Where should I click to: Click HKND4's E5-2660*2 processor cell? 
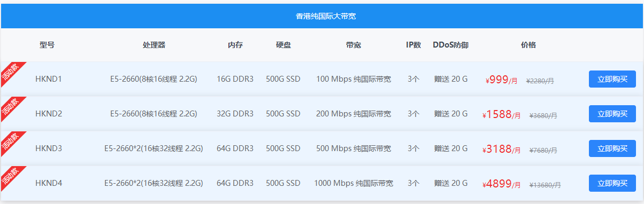tap(154, 183)
